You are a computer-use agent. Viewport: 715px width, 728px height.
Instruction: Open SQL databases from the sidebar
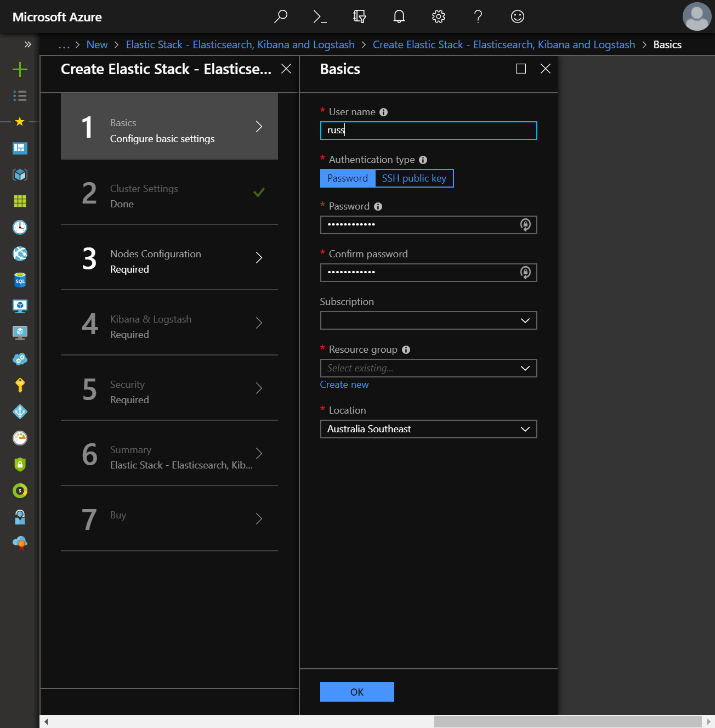tap(20, 280)
